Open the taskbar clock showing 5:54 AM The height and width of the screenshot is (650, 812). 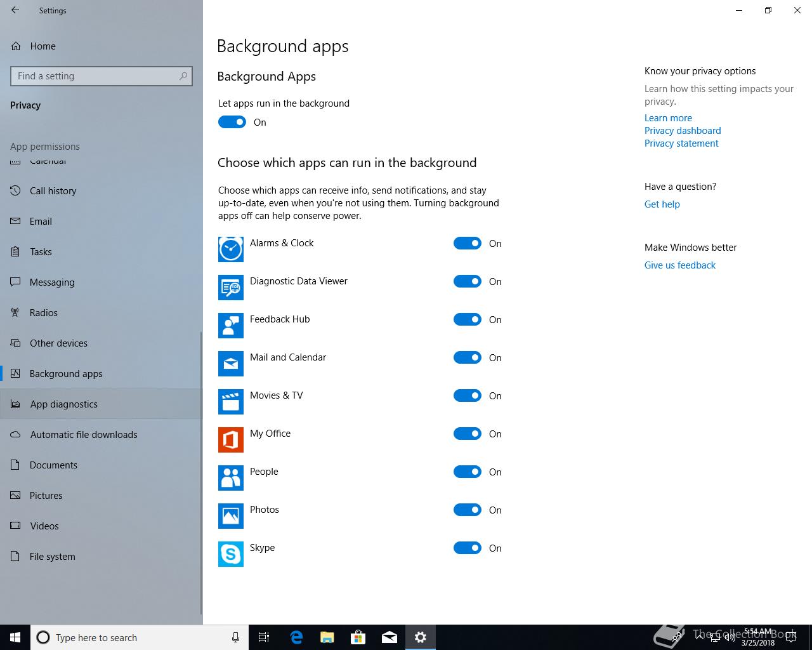coord(758,637)
